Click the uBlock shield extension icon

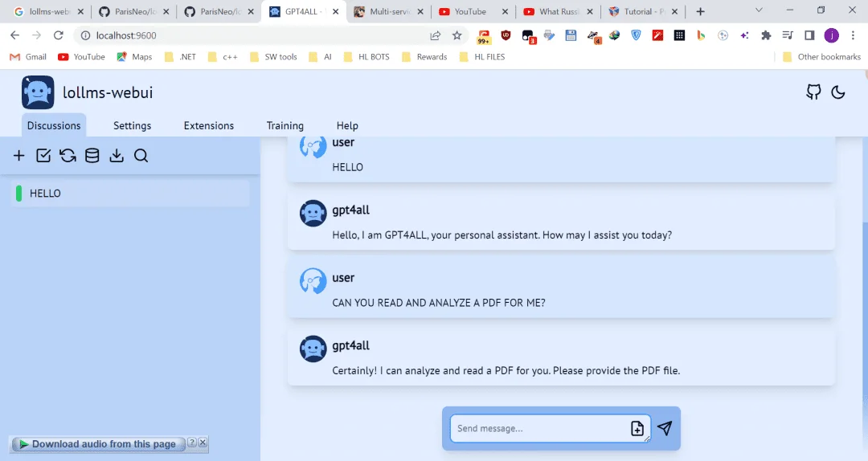(506, 35)
